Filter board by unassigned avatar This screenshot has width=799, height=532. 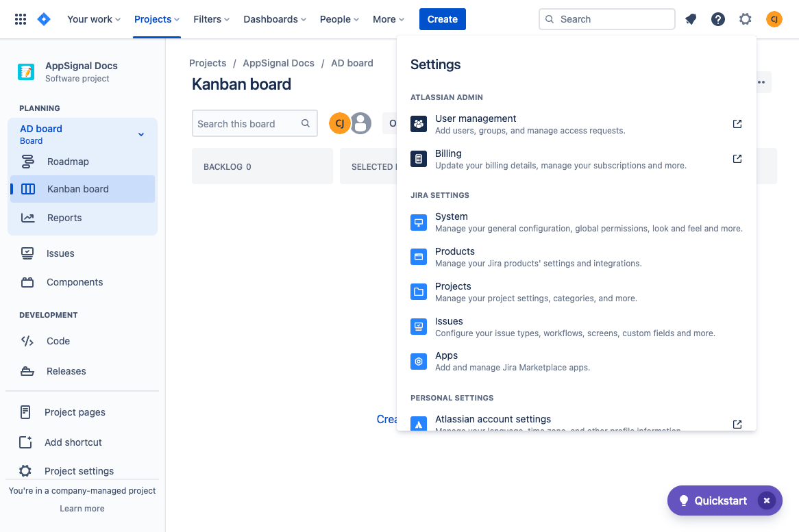tap(360, 123)
